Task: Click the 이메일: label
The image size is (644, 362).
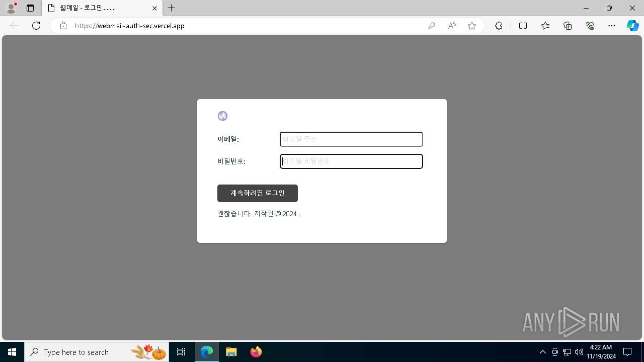Action: [x=228, y=139]
